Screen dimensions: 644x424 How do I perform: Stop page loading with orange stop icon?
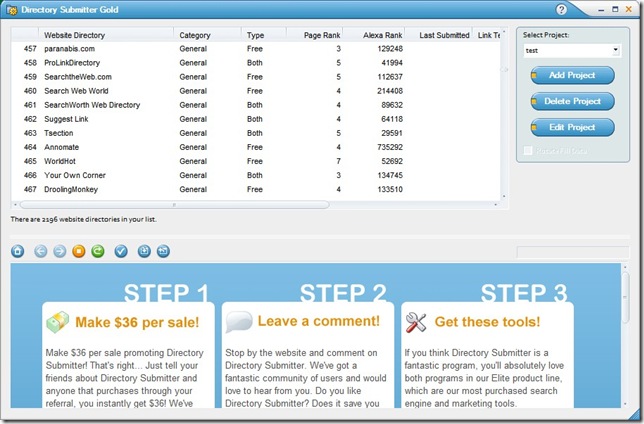[78, 251]
